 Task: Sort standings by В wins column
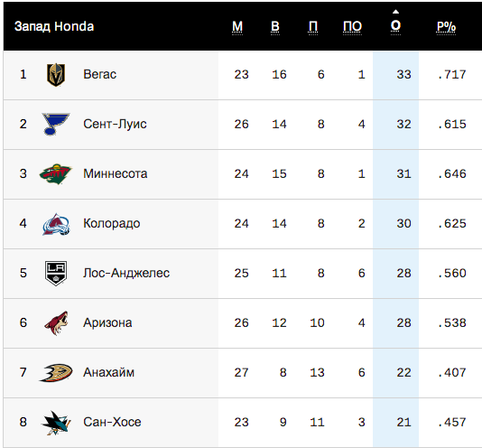point(275,27)
